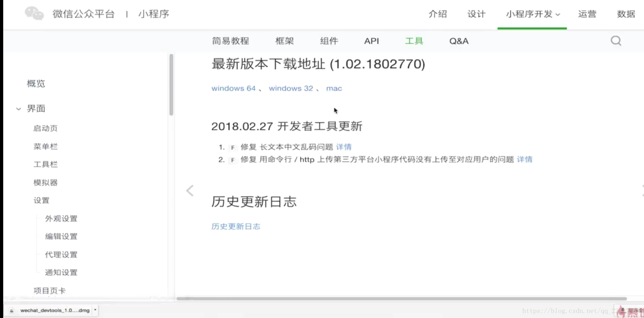
Task: Switch to the 框架 tab
Action: (x=285, y=41)
